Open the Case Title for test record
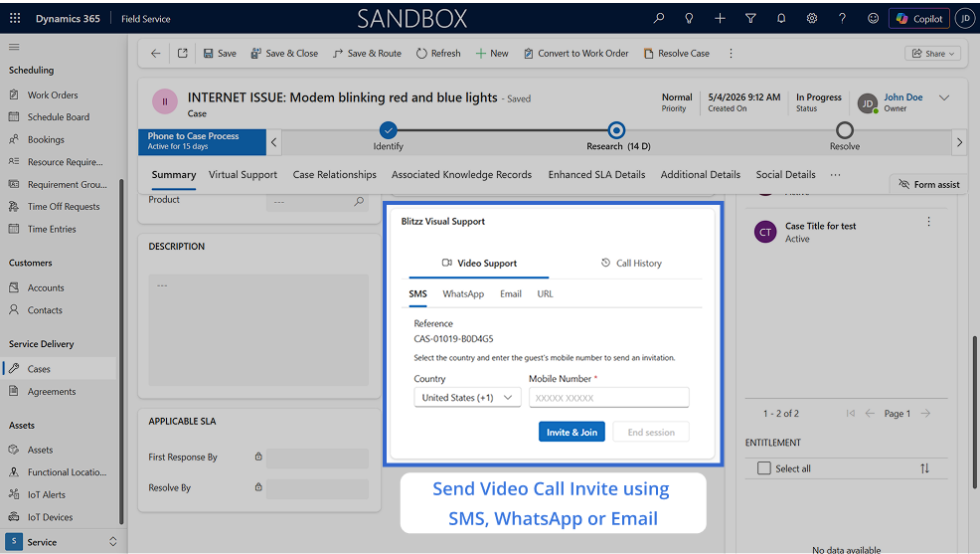This screenshot has width=980, height=554. (821, 226)
